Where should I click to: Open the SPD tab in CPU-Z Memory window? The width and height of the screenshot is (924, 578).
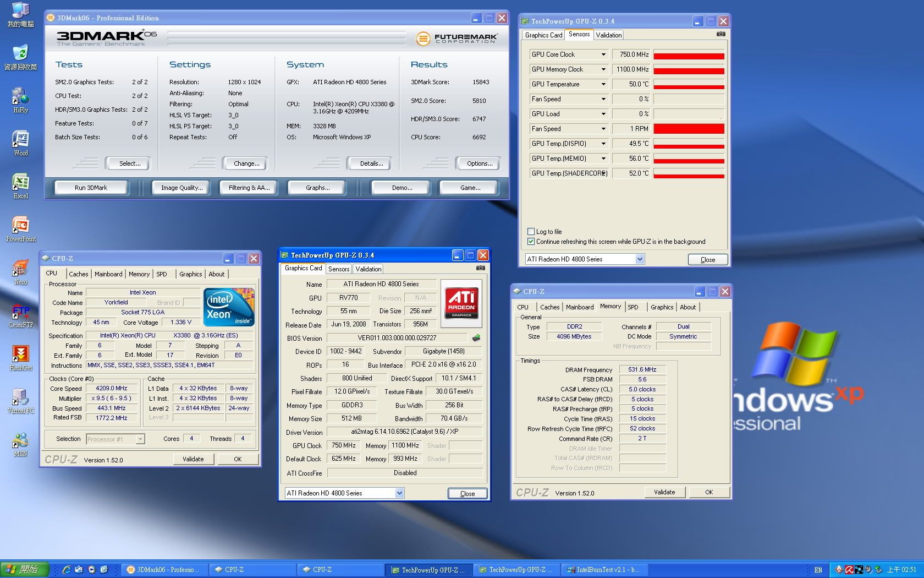tap(633, 307)
